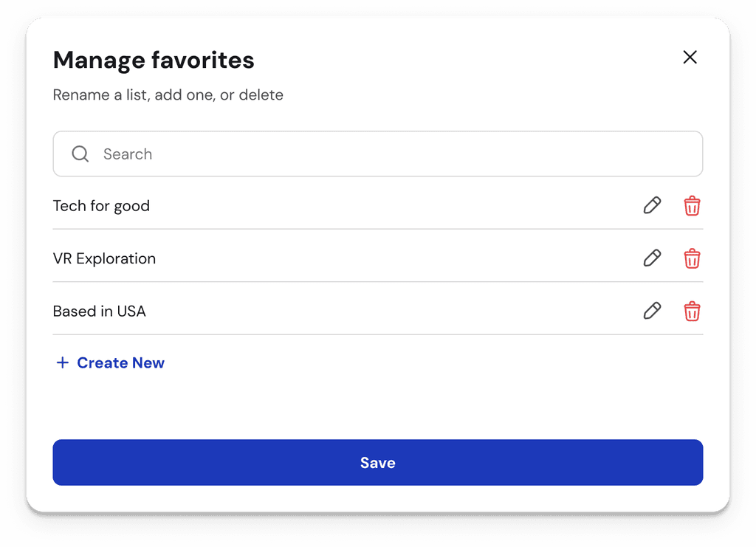Edit the Based in USA list name

click(652, 311)
